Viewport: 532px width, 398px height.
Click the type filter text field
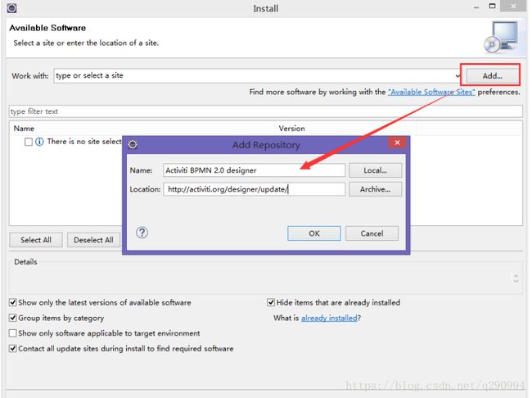click(x=266, y=111)
